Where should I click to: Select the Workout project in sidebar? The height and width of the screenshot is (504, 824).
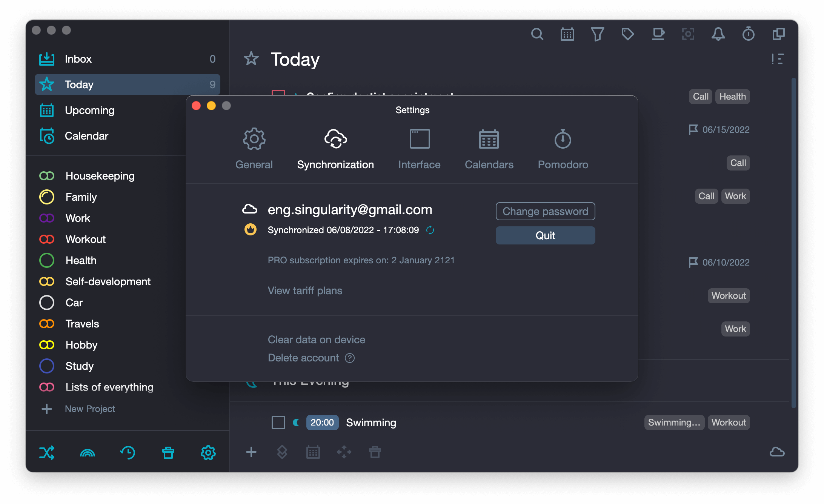click(x=85, y=238)
